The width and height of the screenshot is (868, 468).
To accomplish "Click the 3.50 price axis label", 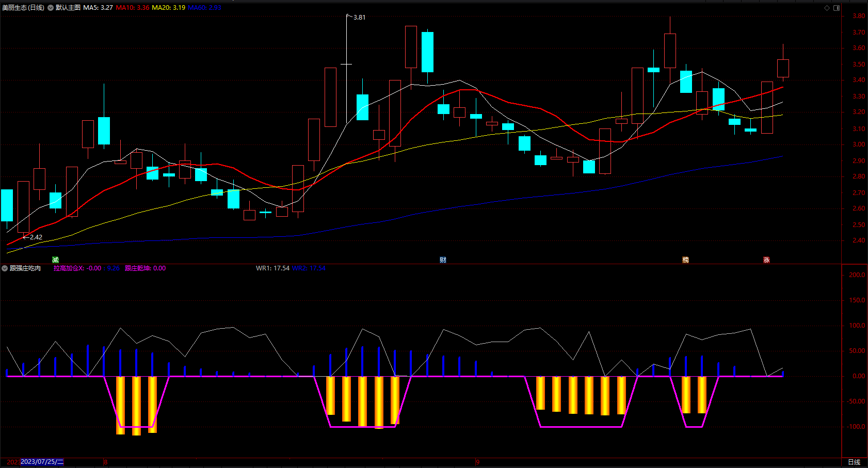I will (x=859, y=64).
